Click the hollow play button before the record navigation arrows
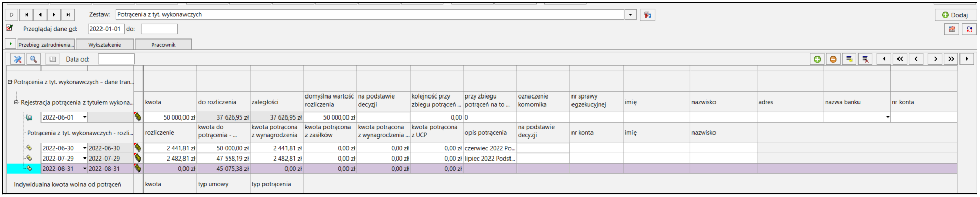The image size is (980, 197). pyautogui.click(x=12, y=15)
